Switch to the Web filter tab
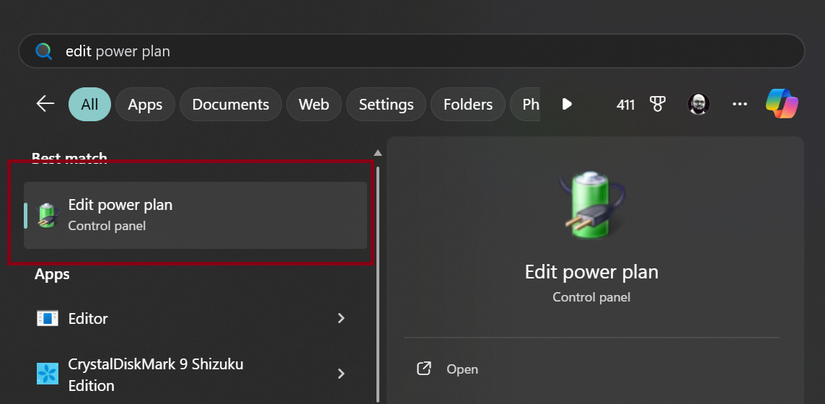The width and height of the screenshot is (825, 404). pos(314,105)
